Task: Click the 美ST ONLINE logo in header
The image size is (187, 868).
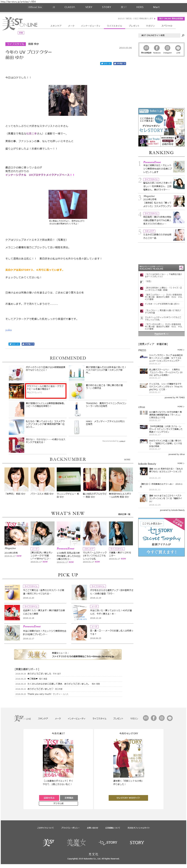Action: pos(20,24)
